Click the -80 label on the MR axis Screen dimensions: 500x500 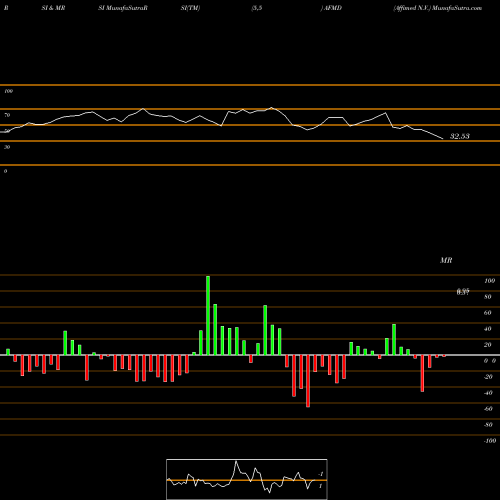click(488, 425)
